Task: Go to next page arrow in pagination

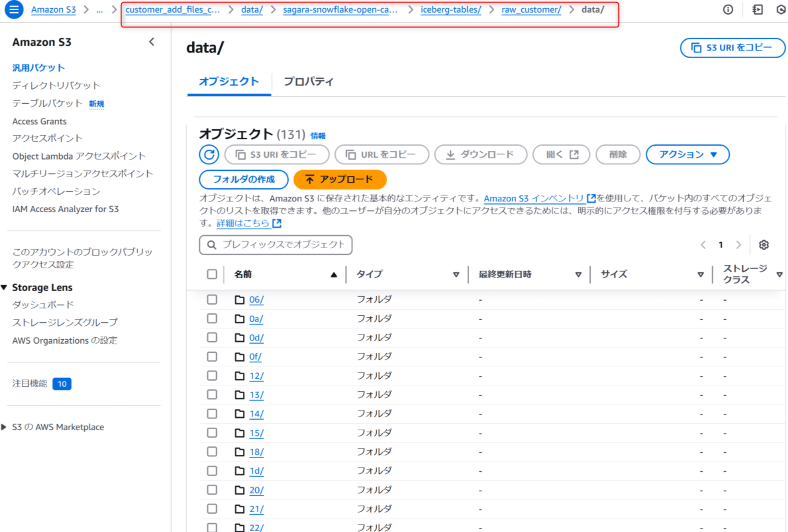Action: pos(738,245)
